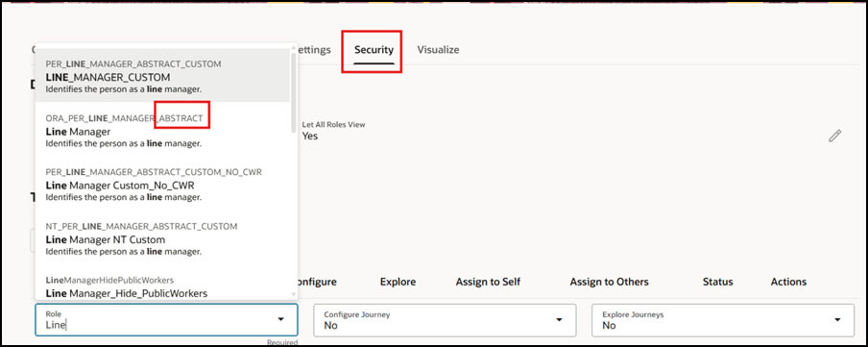Click the pencil edit icon
Image resolution: width=868 pixels, height=347 pixels.
tap(834, 136)
